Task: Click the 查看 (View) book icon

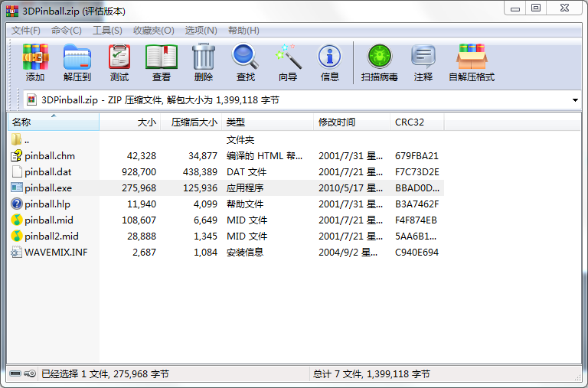Action: point(162,57)
